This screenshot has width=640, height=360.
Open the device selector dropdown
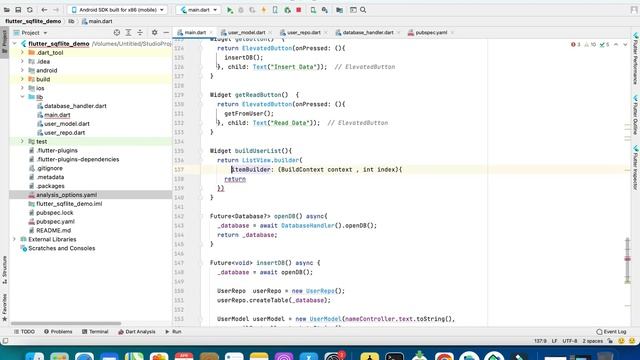click(x=118, y=10)
